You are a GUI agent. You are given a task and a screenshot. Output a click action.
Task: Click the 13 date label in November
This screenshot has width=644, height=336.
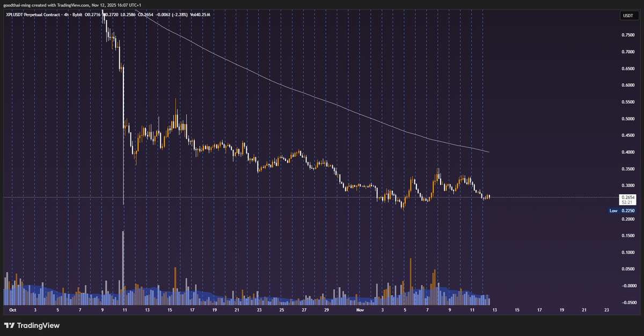tap(494, 310)
